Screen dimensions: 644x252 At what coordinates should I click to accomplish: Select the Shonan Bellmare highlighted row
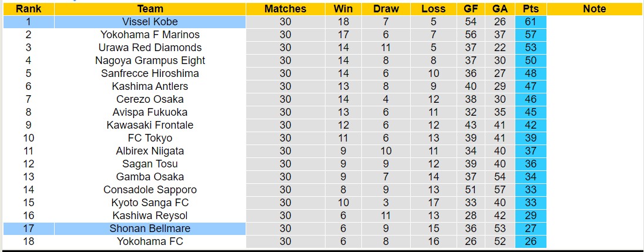[x=150, y=229]
